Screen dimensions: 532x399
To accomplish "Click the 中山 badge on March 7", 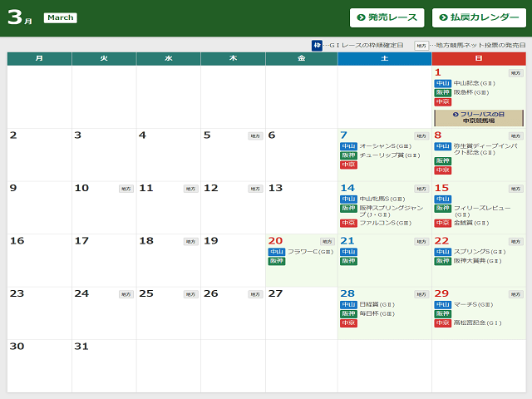I will (348, 146).
